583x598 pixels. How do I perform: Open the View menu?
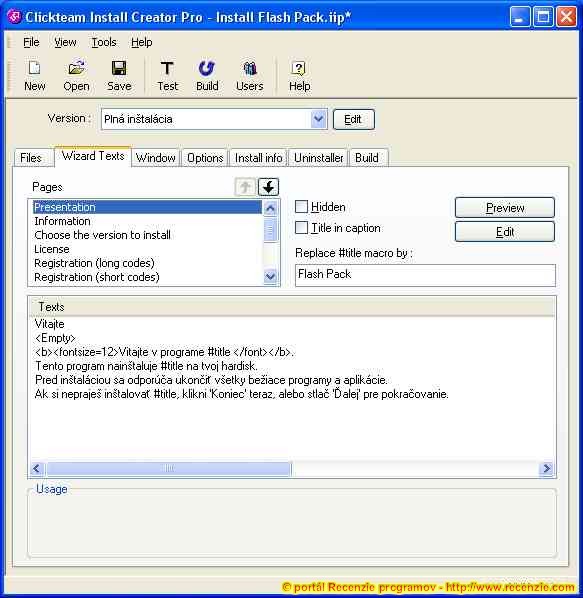65,42
